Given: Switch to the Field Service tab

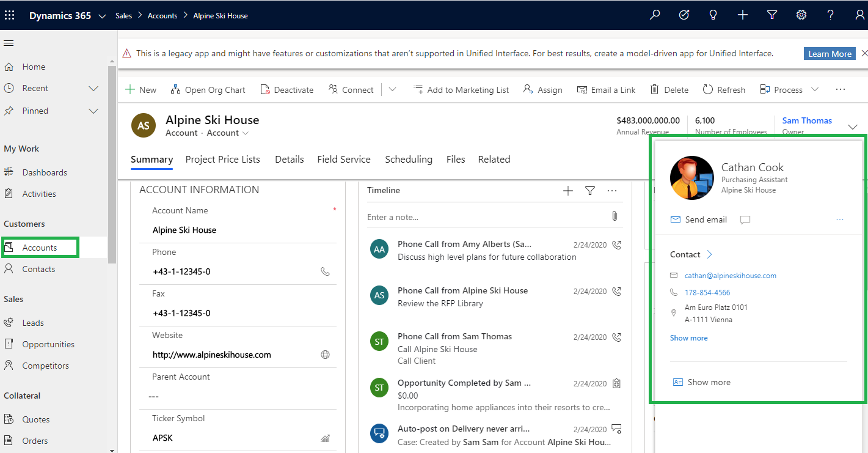Looking at the screenshot, I should tap(343, 160).
